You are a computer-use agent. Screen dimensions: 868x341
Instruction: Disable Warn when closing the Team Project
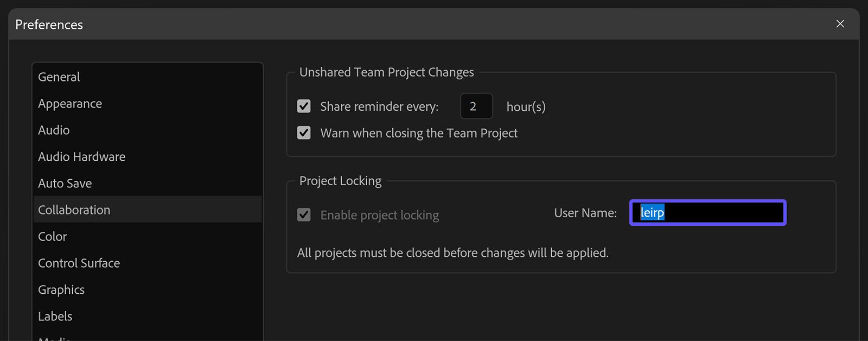[304, 132]
